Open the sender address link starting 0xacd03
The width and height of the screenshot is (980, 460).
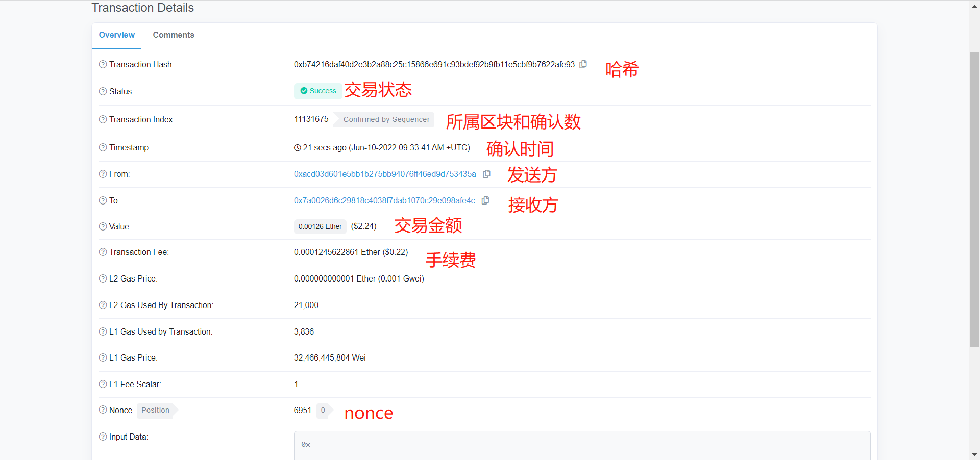(x=384, y=174)
